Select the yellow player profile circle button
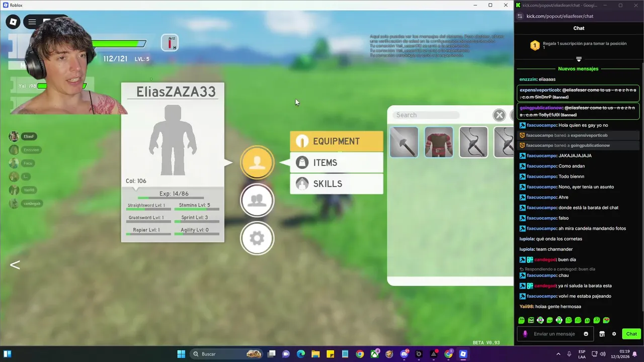644x362 pixels. coord(257,162)
